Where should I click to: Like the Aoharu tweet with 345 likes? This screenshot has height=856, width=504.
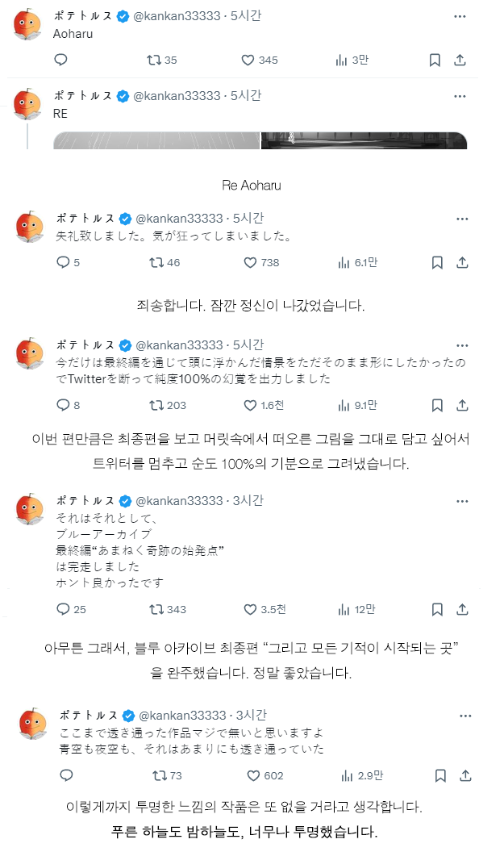249,60
